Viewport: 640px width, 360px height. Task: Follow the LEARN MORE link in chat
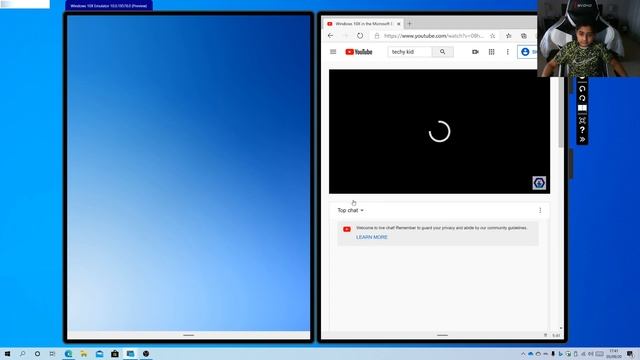point(372,237)
